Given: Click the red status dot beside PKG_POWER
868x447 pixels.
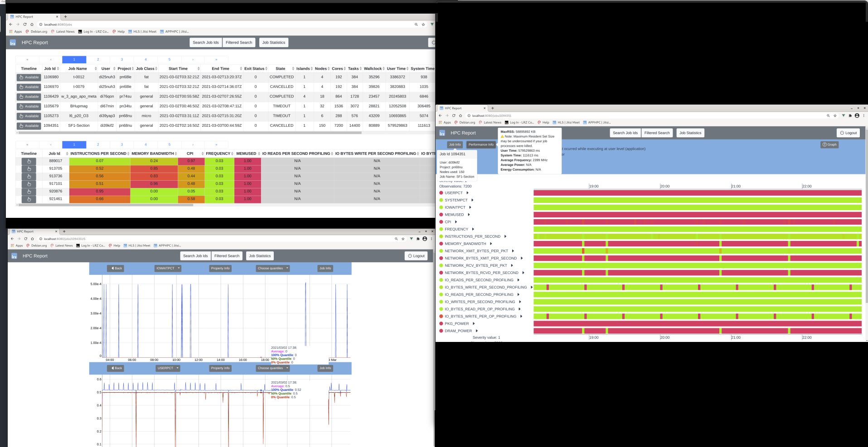Looking at the screenshot, I should 441,323.
